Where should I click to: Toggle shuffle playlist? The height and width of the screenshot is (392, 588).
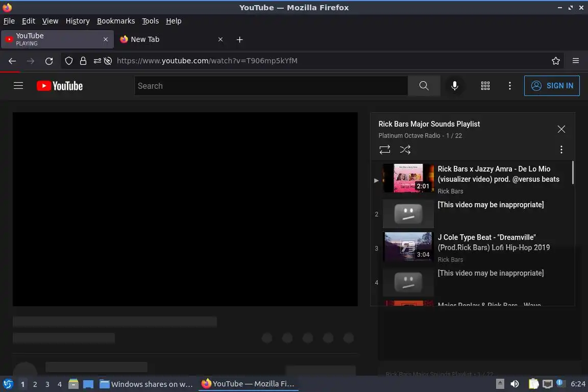click(x=405, y=150)
